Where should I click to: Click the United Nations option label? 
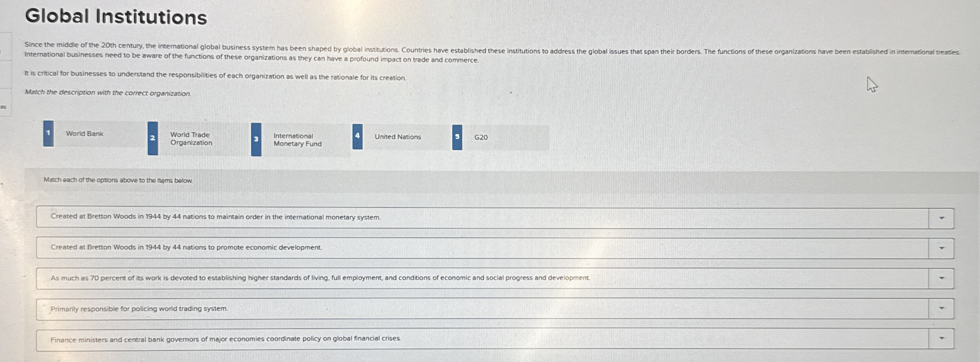pos(398,137)
